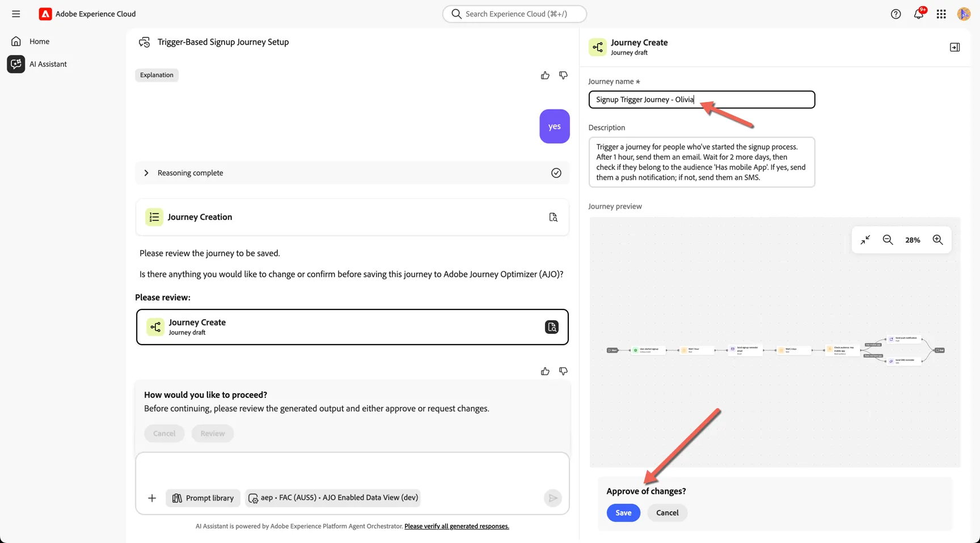Screen dimensions: 980x543
Task: Thumbs up the journey review response
Action: tap(545, 371)
